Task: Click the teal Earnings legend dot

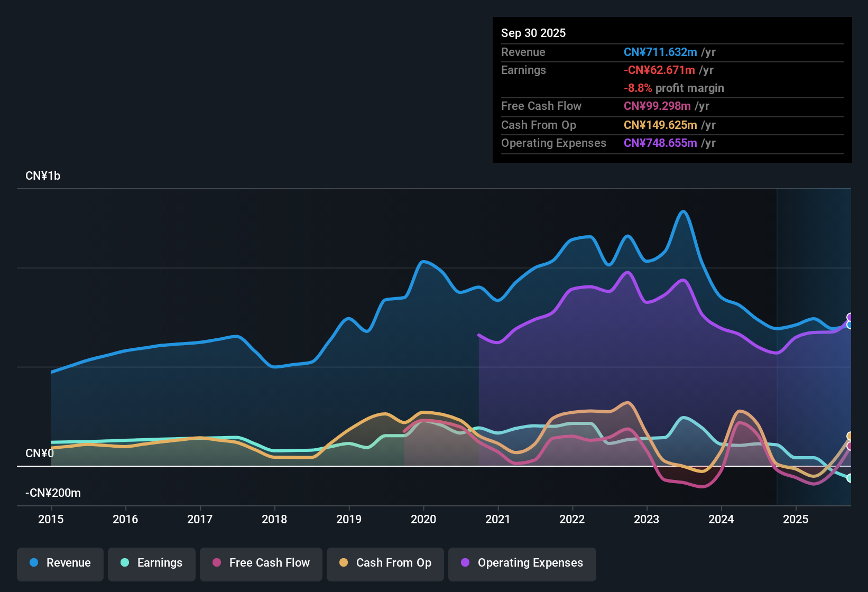Action: coord(125,563)
